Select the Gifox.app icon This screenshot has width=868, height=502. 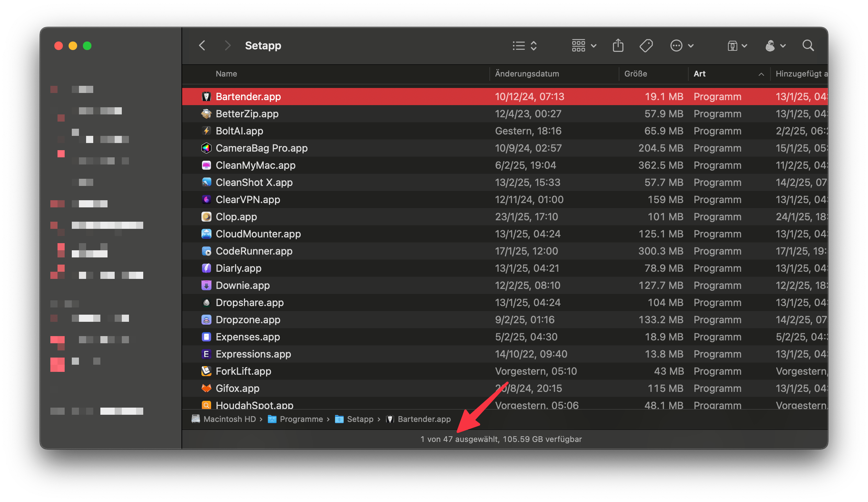click(x=206, y=388)
